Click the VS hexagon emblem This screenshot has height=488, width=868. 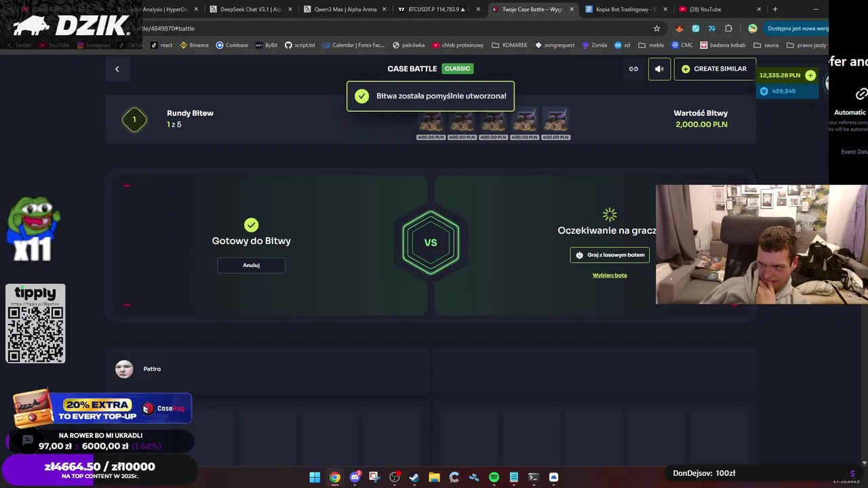coord(431,243)
